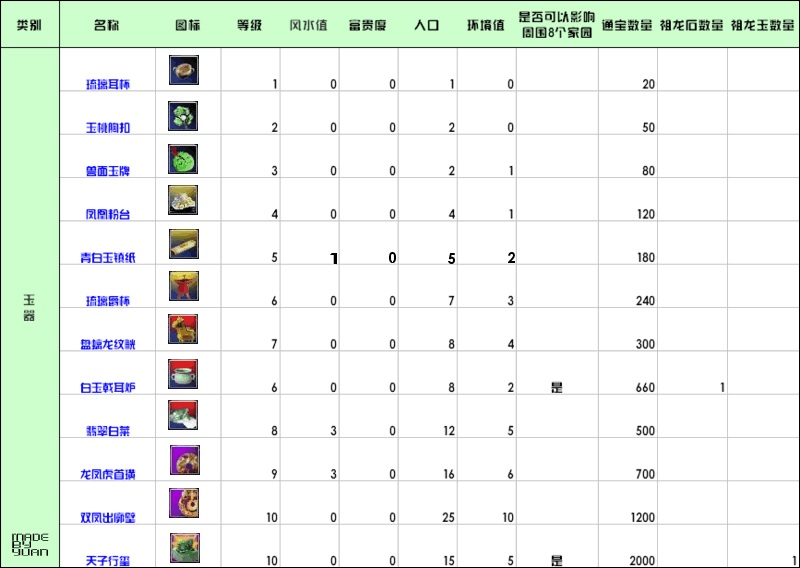Select 通宝数量 value 180 for 青白玉镇纸
The height and width of the screenshot is (568, 800).
tap(645, 258)
